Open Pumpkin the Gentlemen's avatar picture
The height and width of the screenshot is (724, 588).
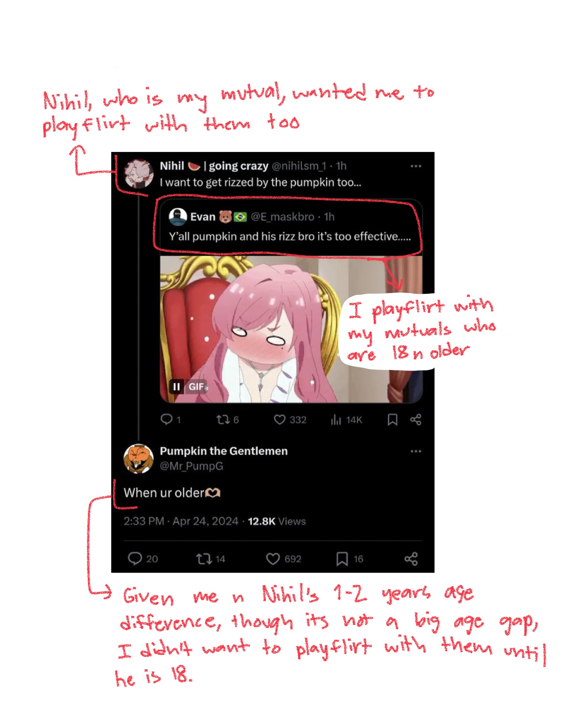139,459
